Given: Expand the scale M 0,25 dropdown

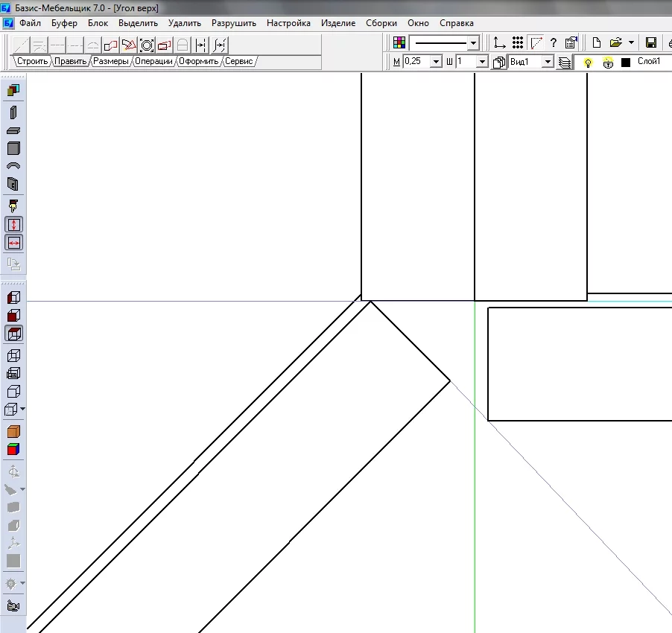Looking at the screenshot, I should coord(437,62).
